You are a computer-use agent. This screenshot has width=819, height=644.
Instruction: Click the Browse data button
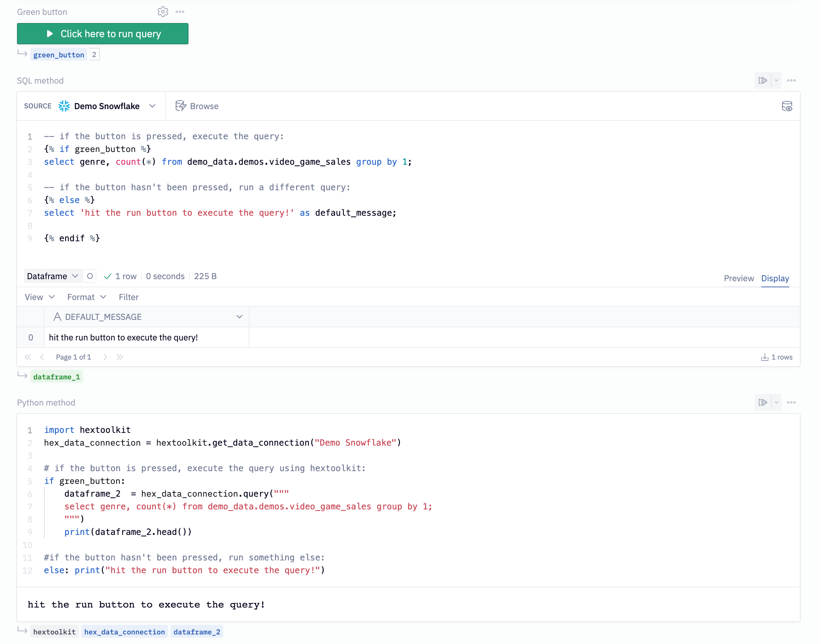[197, 106]
